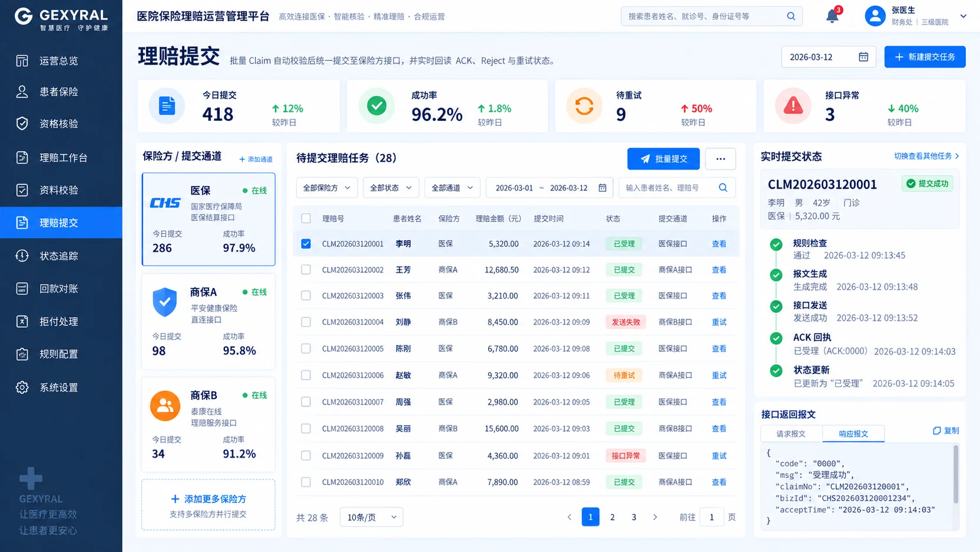Click the 张医生 user avatar
Screen dimensions: 980x552
tap(874, 16)
